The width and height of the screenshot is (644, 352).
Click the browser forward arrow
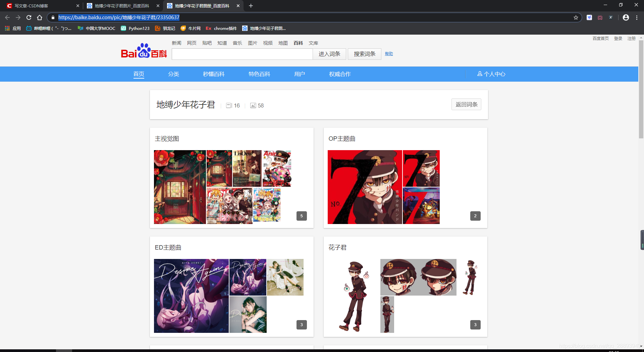18,17
